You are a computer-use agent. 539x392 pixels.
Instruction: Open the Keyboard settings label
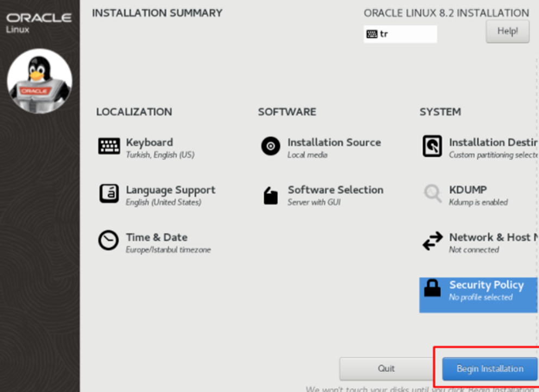[x=149, y=143]
